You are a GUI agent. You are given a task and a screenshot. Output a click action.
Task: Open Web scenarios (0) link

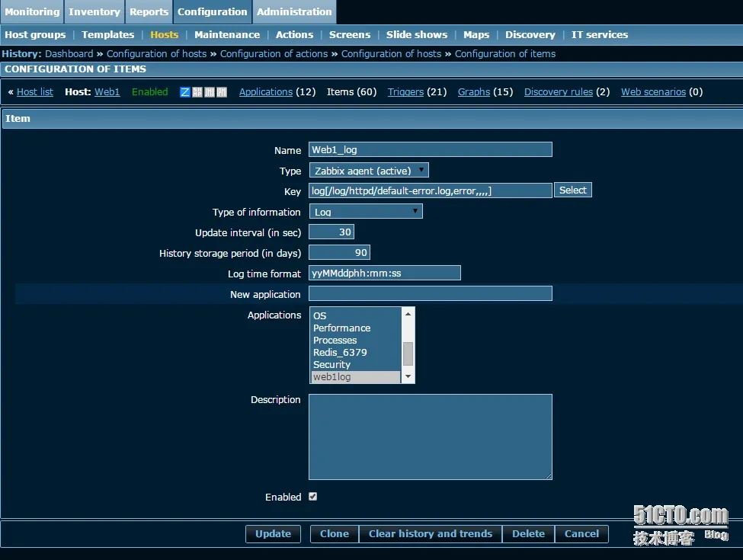click(x=653, y=92)
